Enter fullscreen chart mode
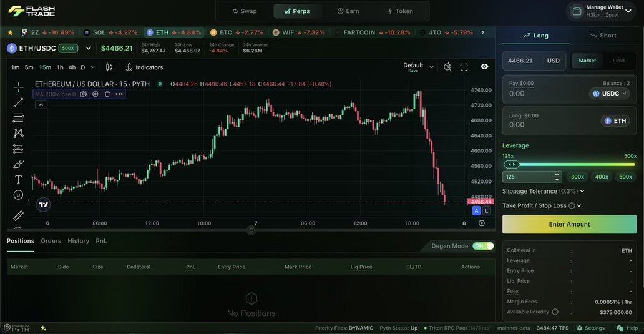This screenshot has width=644, height=334. (x=464, y=67)
